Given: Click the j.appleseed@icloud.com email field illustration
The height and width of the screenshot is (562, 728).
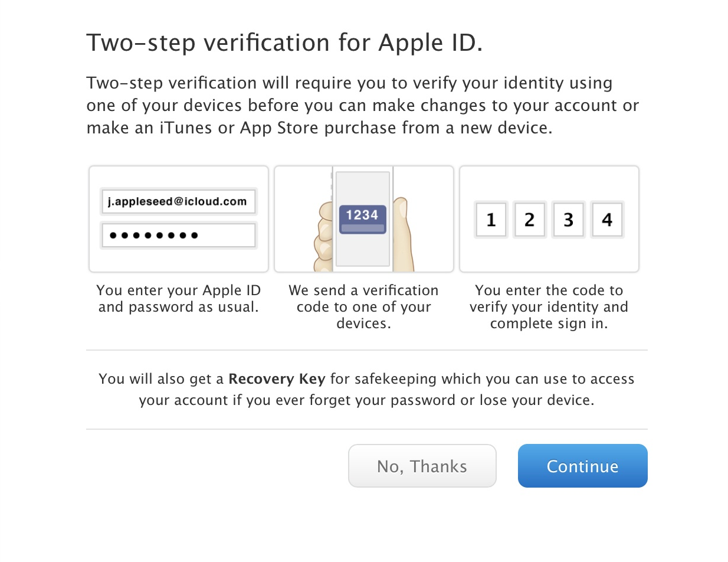Looking at the screenshot, I should click(178, 202).
